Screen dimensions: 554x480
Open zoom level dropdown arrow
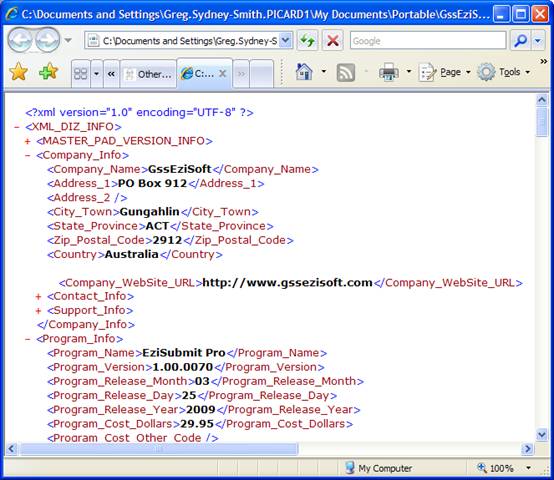click(529, 468)
